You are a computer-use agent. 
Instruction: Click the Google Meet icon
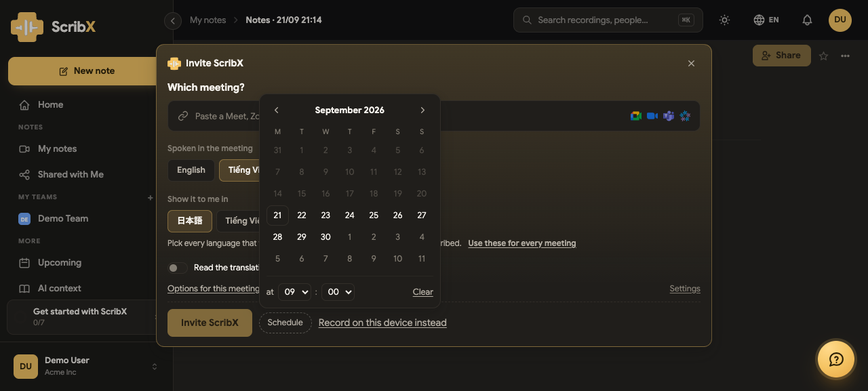[x=636, y=116]
